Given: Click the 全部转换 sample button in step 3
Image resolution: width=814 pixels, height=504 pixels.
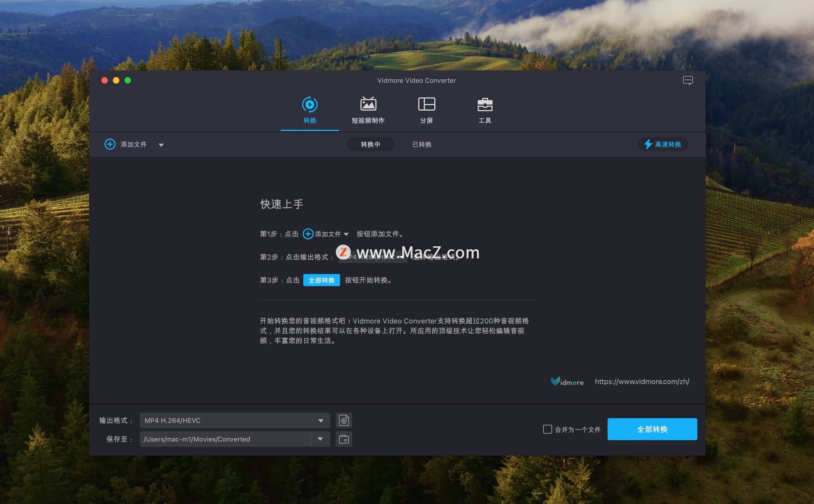Looking at the screenshot, I should coord(321,280).
